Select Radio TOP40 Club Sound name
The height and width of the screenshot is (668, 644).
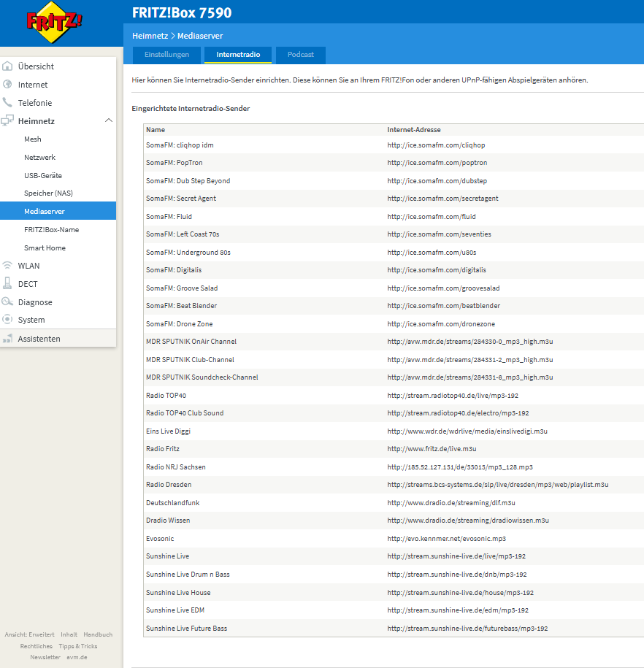click(x=185, y=412)
